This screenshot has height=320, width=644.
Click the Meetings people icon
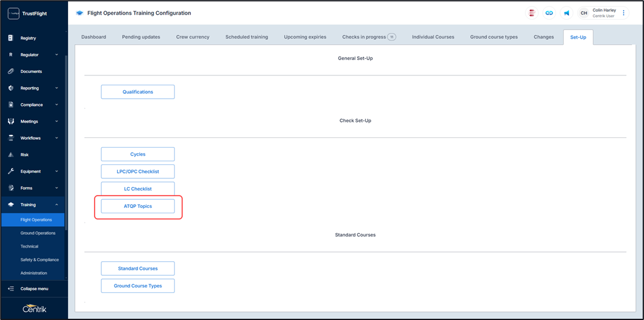[x=11, y=121]
